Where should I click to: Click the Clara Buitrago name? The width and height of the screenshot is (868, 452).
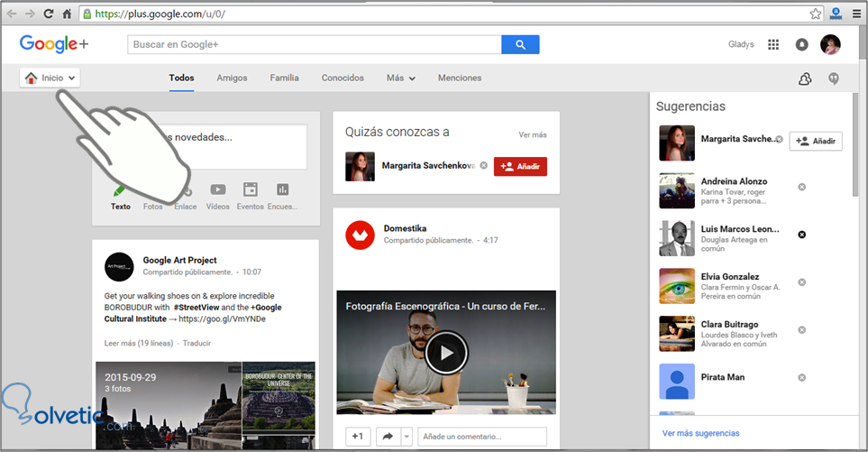[x=729, y=324]
